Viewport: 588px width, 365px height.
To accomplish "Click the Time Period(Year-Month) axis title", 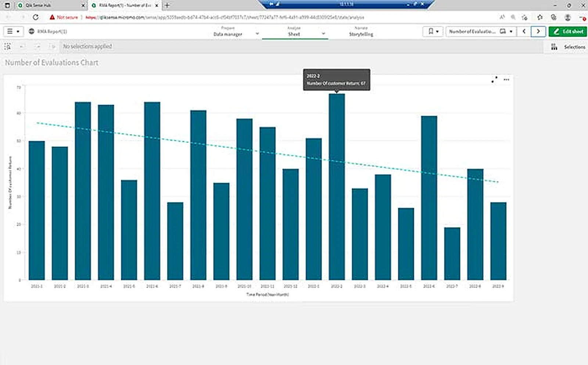I will click(268, 294).
